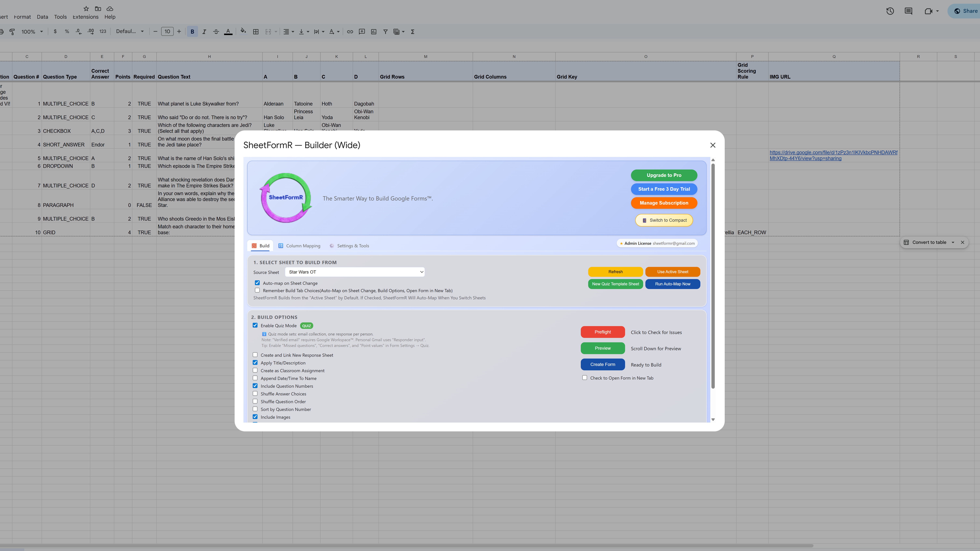Toggle bold formatting in toolbar
Viewport: 980px width, 551px height.
(192, 32)
